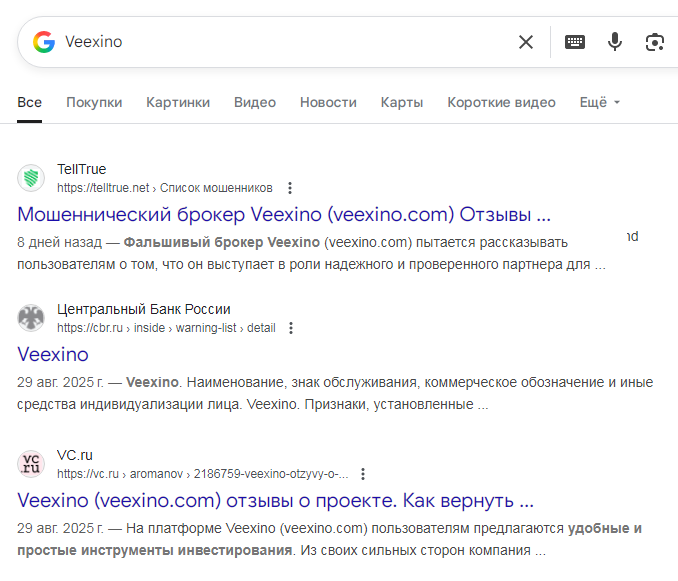Screen dimensions: 678x581
Task: Expand the Ещё dropdown menu
Action: point(600,102)
